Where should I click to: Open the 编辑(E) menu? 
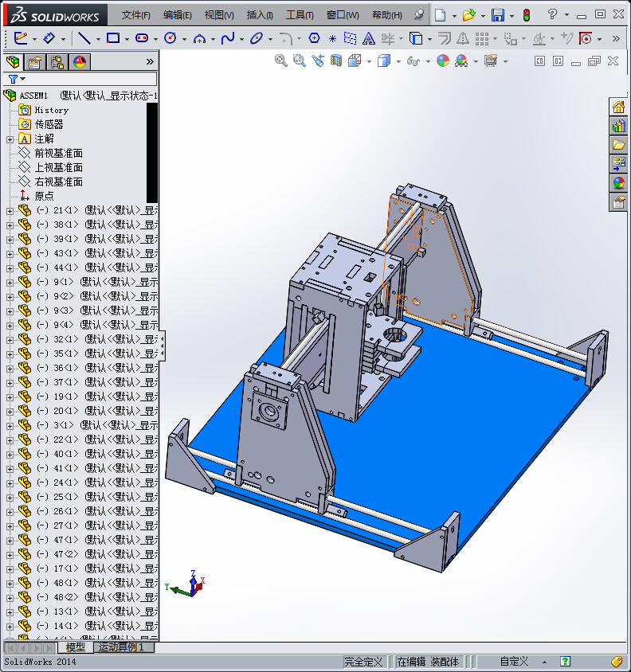(177, 15)
